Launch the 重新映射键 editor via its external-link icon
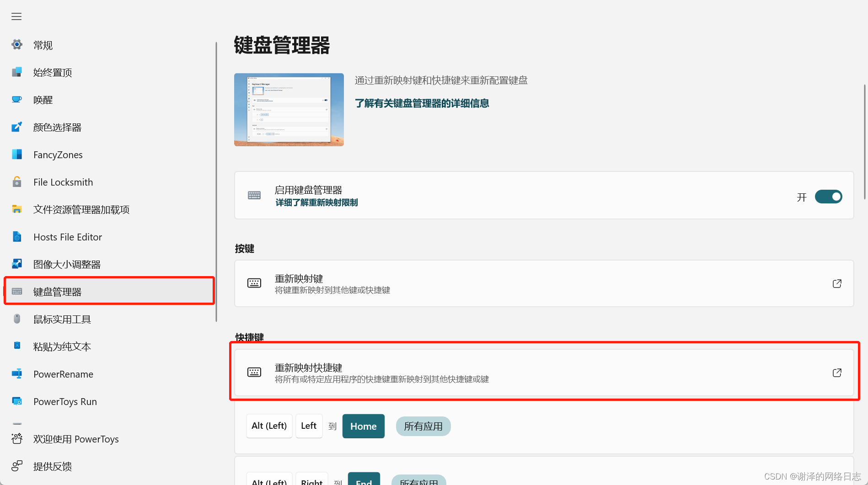 pos(837,283)
